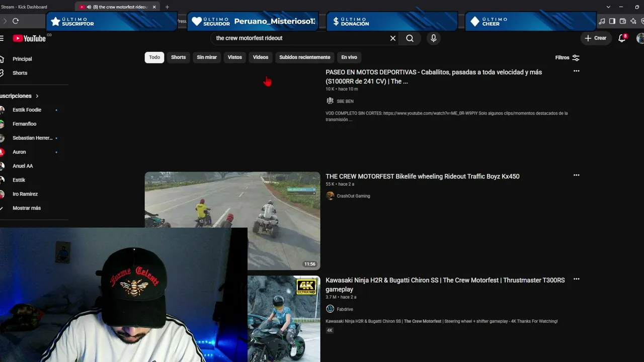Reload the page in the browser
Screen dimensions: 644x362
pos(16,21)
